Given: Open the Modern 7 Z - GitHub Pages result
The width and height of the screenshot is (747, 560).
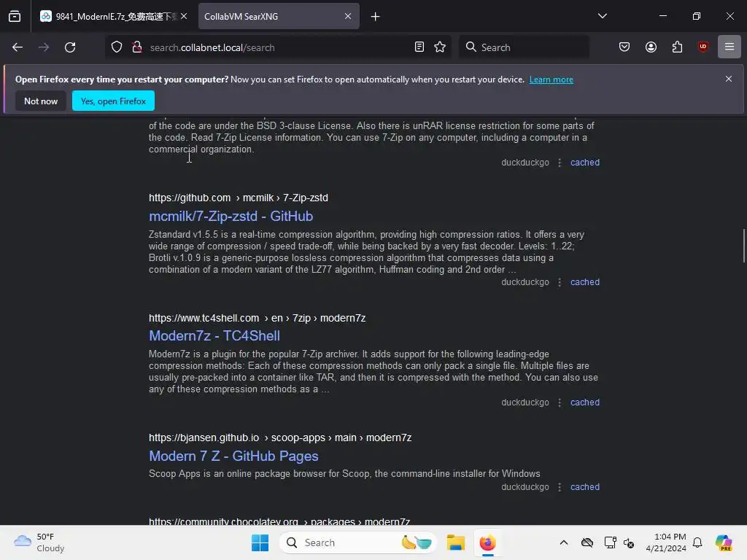Looking at the screenshot, I should point(233,456).
